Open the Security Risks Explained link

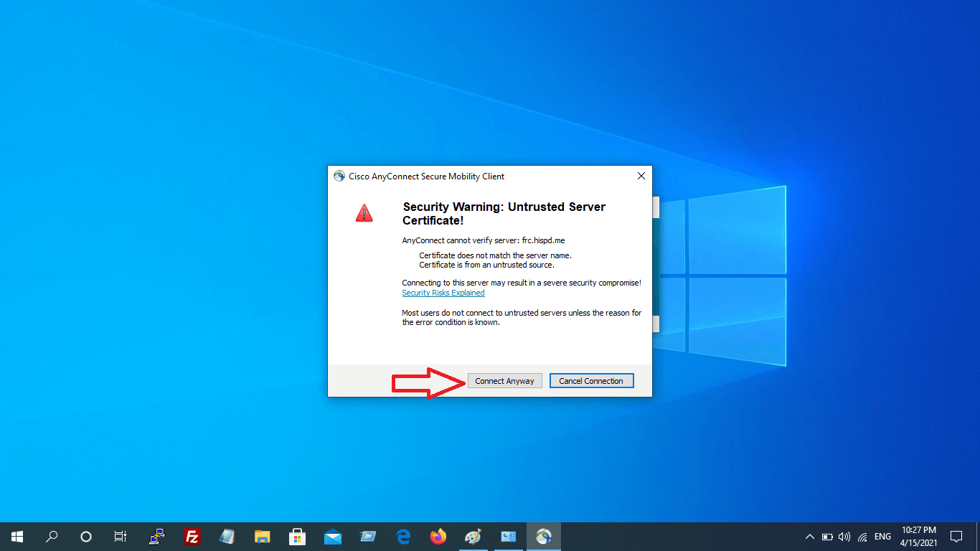(x=443, y=293)
